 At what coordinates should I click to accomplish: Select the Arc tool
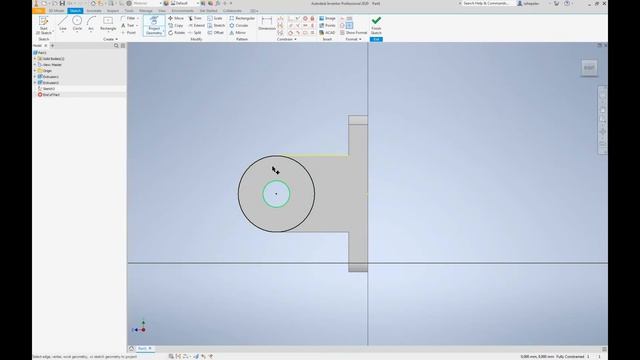[91, 24]
